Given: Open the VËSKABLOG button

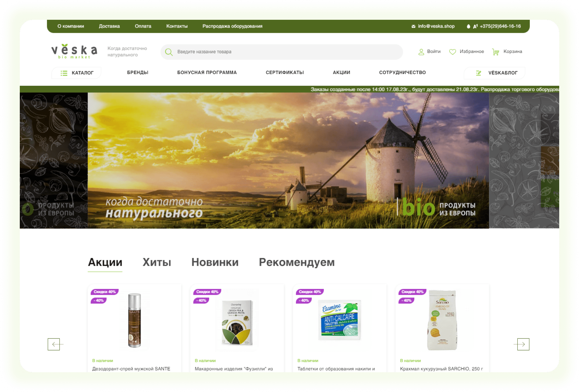Looking at the screenshot, I should point(494,73).
